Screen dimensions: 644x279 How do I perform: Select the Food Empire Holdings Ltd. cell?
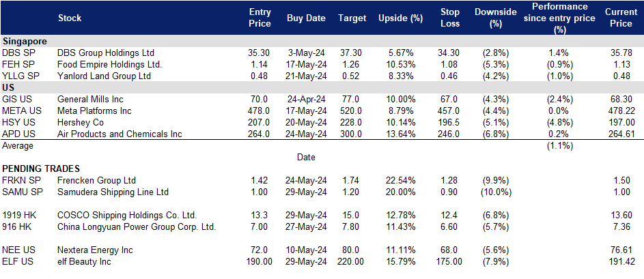point(110,64)
